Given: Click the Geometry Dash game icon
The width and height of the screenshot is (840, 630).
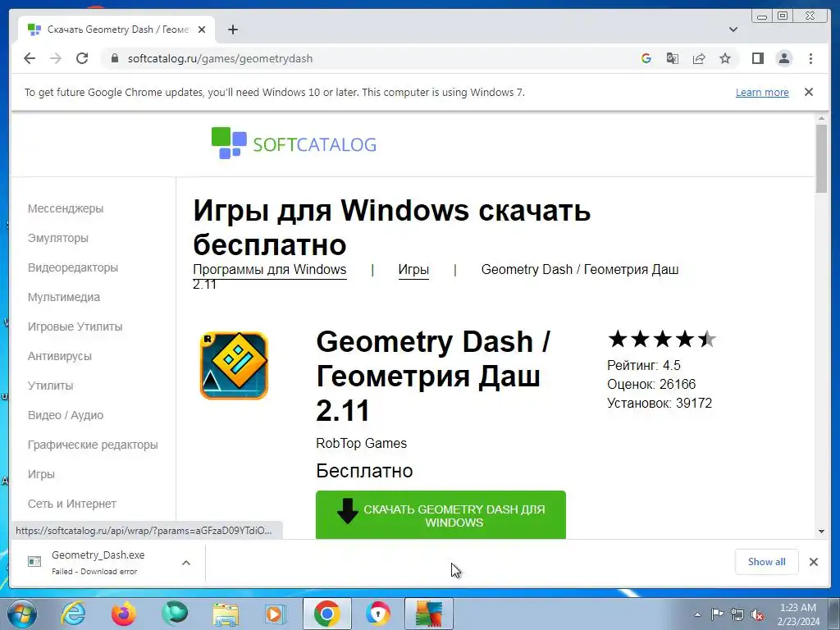Looking at the screenshot, I should pyautogui.click(x=234, y=365).
